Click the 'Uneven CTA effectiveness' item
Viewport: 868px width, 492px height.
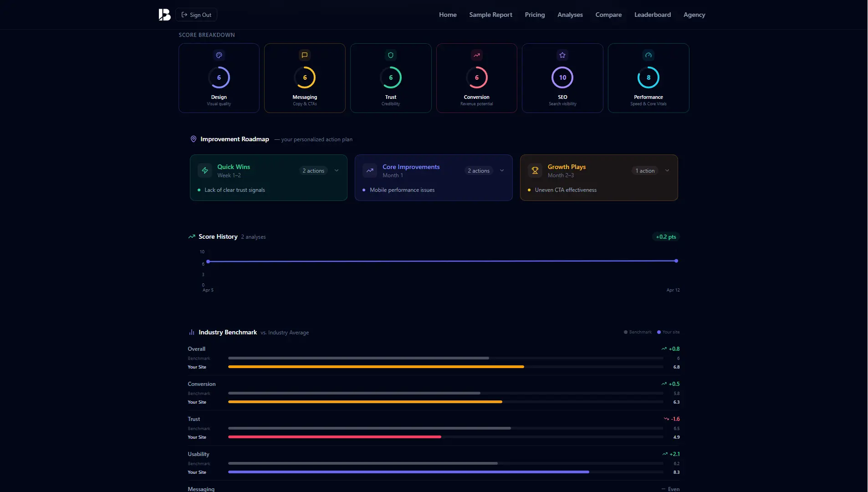tap(566, 190)
